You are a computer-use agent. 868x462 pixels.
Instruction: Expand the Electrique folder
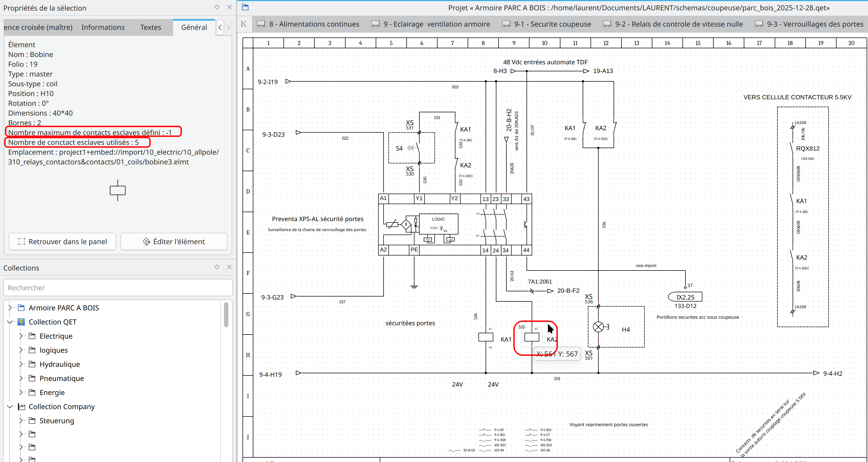21,336
